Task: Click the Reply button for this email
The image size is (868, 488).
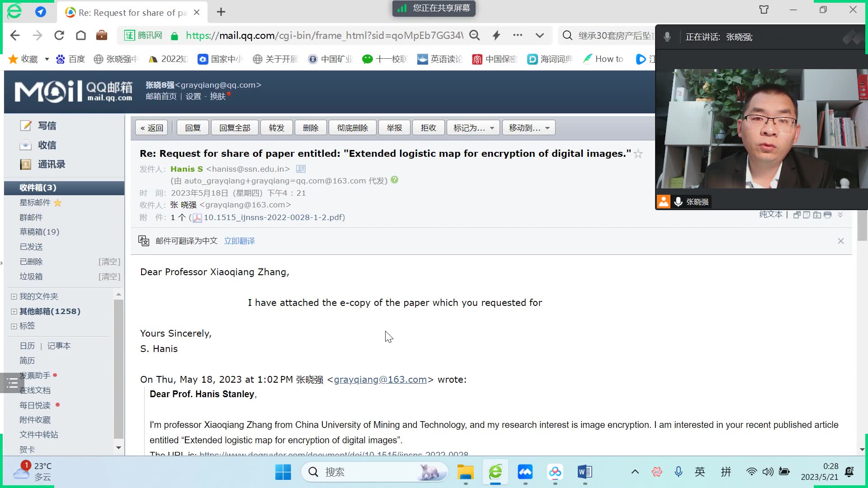Action: [x=192, y=128]
